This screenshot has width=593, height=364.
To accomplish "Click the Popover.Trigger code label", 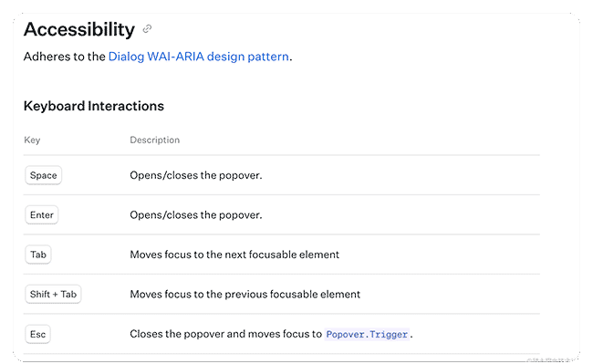I will pyautogui.click(x=367, y=335).
